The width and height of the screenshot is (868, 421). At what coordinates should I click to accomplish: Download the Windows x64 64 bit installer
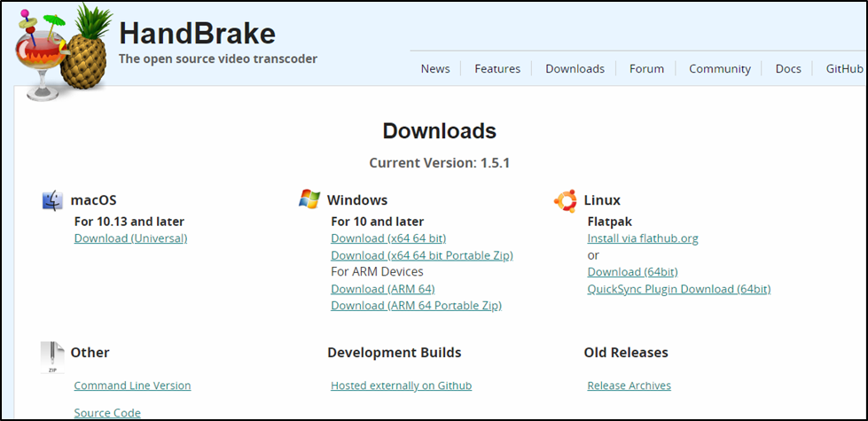point(388,238)
